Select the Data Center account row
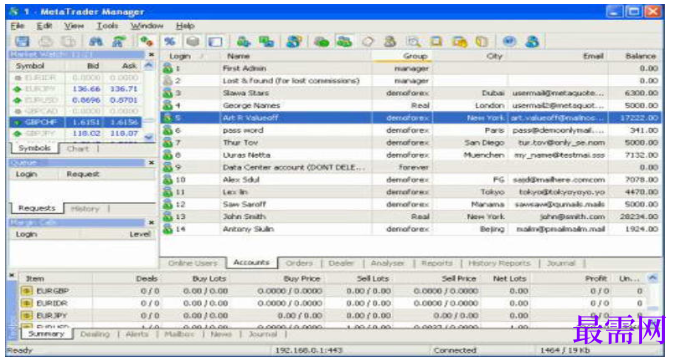Viewport: 685px width, 361px height. click(x=411, y=167)
